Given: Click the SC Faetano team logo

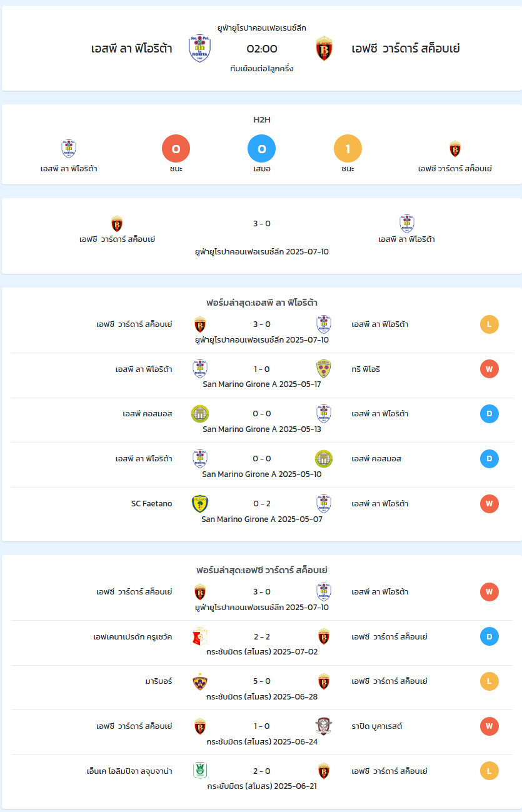Looking at the screenshot, I should pos(200,503).
